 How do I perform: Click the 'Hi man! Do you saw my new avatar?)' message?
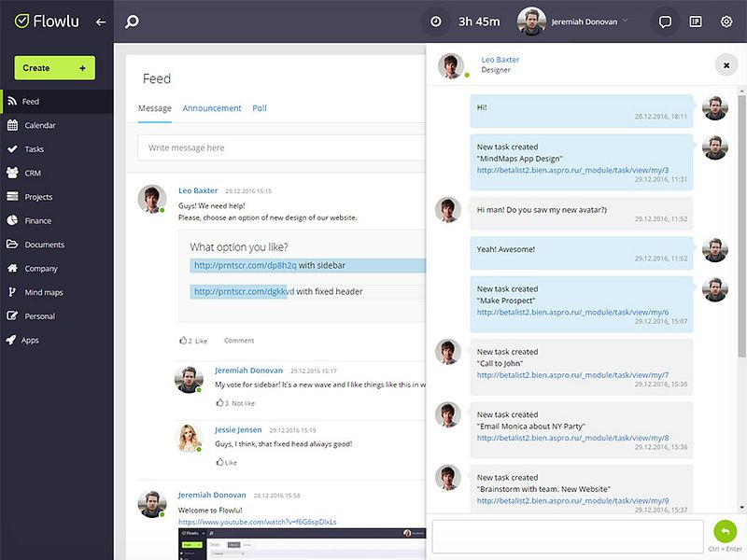581,214
